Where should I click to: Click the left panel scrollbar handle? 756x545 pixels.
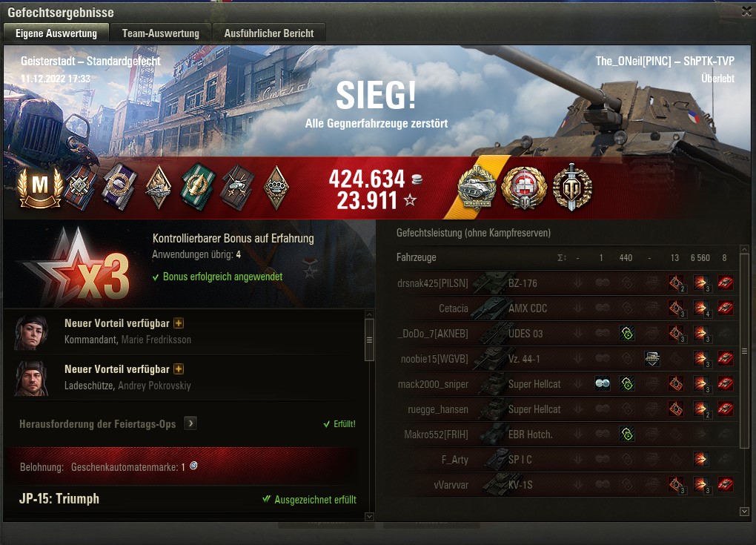pyautogui.click(x=369, y=340)
